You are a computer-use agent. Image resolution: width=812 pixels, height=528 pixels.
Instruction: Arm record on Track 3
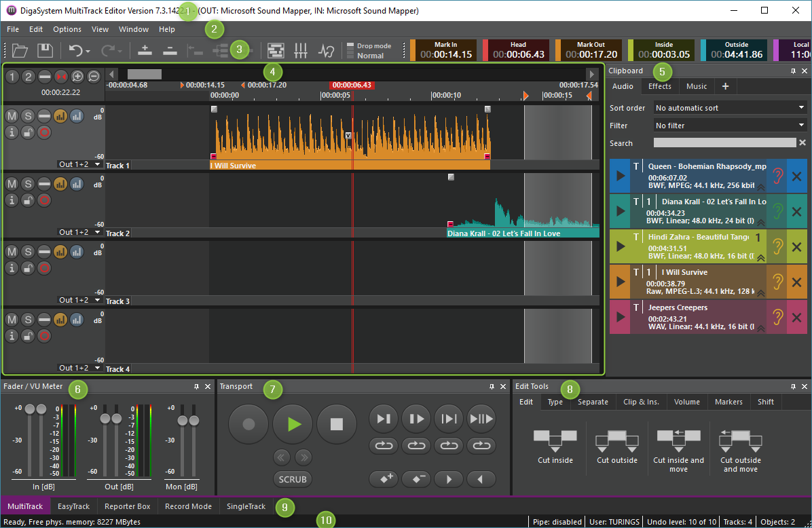tap(44, 269)
